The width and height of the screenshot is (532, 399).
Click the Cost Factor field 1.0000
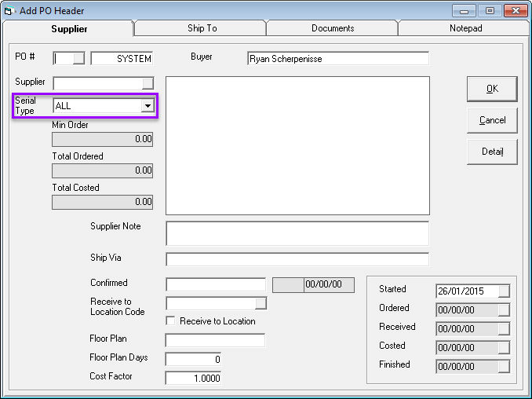pos(193,378)
